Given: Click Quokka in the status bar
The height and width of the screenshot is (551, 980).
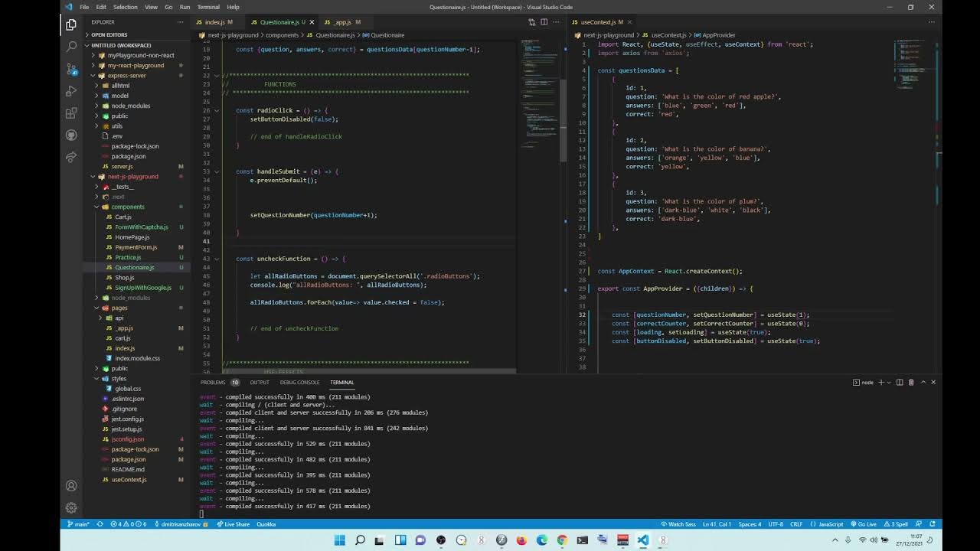Looking at the screenshot, I should 266,524.
